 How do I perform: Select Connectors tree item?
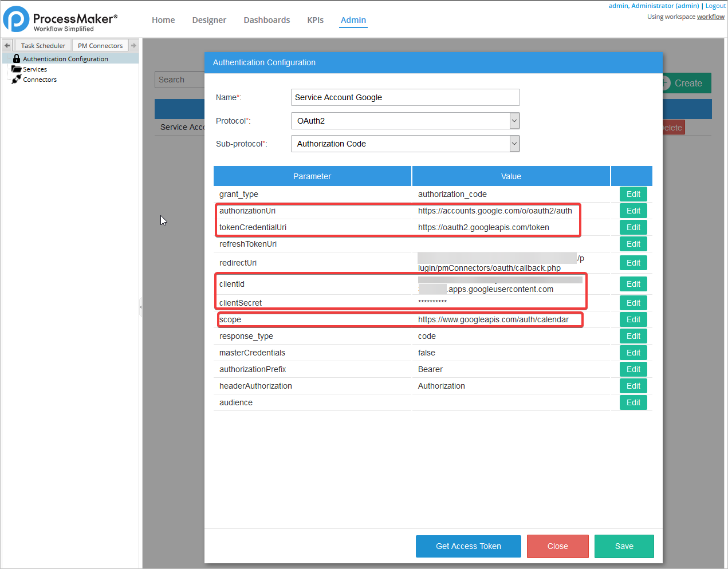40,80
